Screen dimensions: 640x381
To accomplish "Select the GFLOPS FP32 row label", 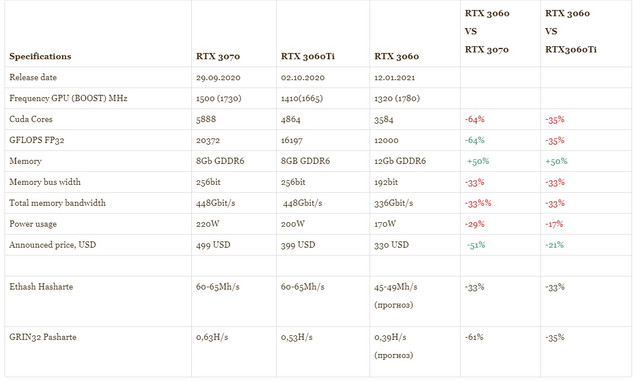I will point(37,140).
